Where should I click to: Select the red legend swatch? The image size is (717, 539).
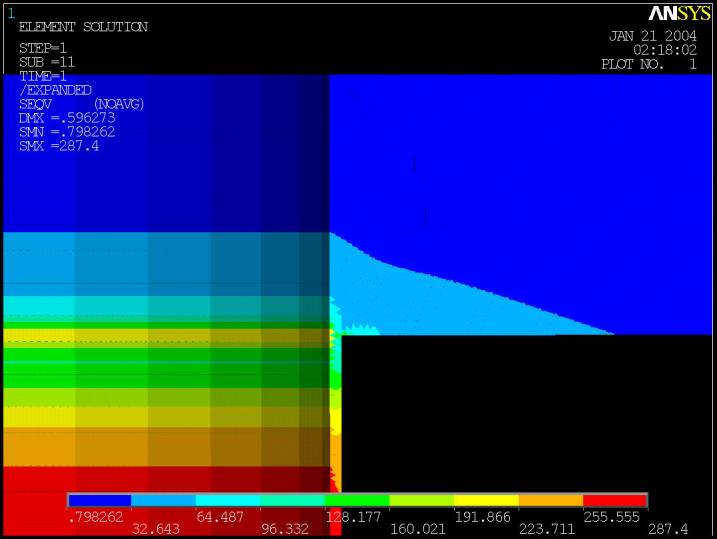tap(615, 501)
